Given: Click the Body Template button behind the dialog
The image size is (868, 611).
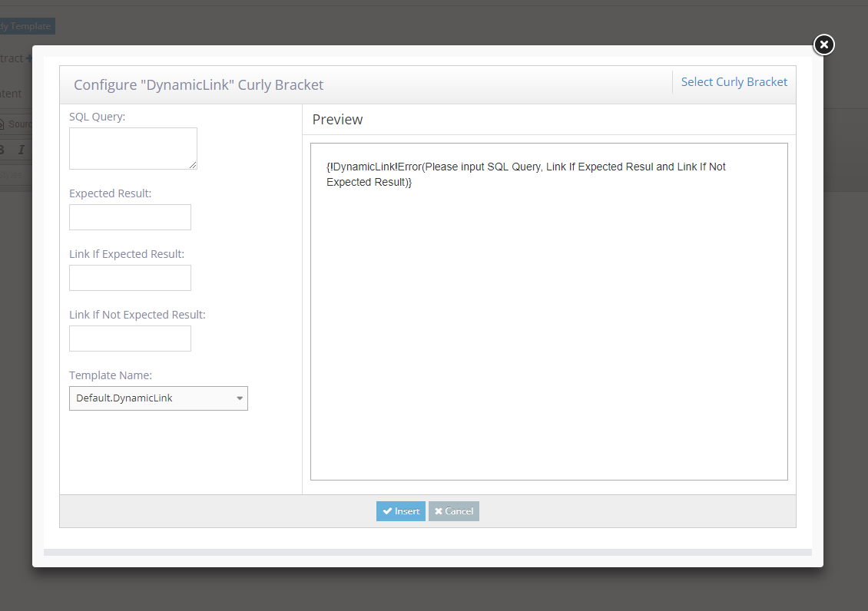Looking at the screenshot, I should pos(26,26).
